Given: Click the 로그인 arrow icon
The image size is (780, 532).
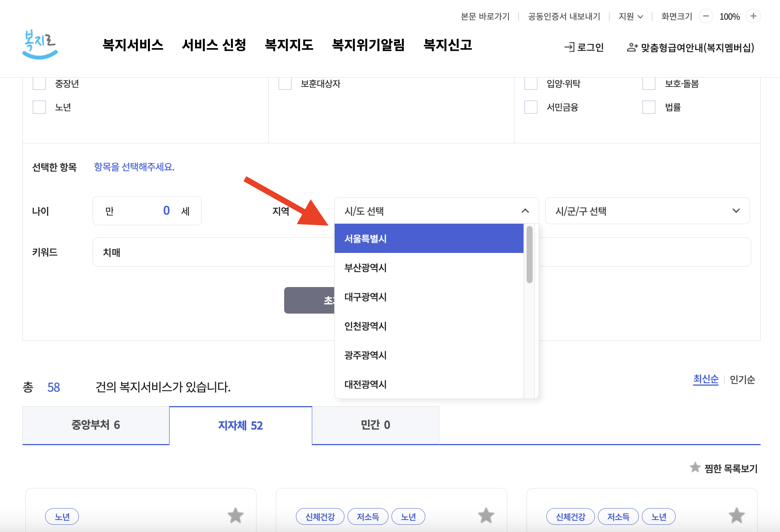Looking at the screenshot, I should [x=569, y=47].
